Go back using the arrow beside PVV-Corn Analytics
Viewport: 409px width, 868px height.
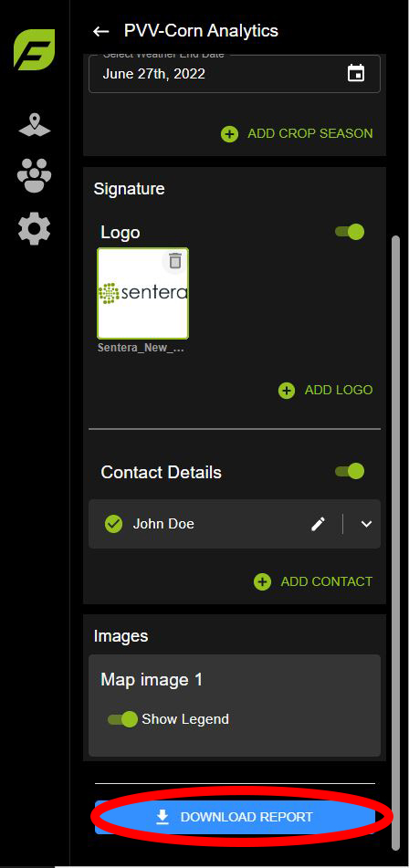[101, 31]
